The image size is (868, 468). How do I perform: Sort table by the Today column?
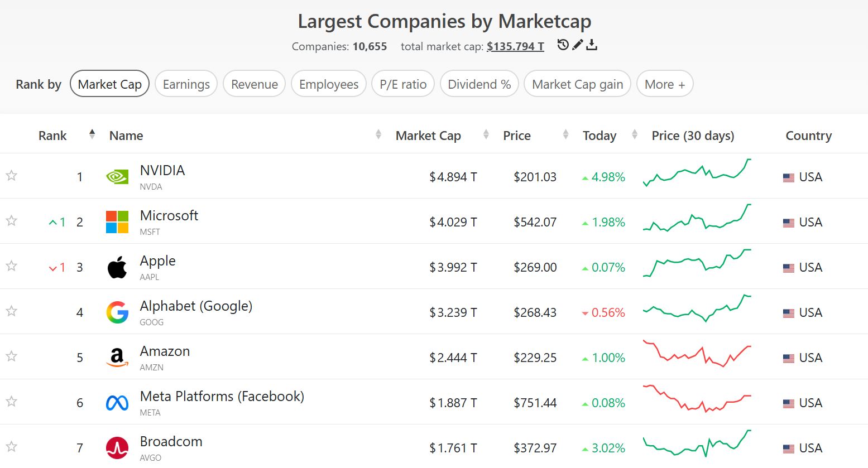600,136
